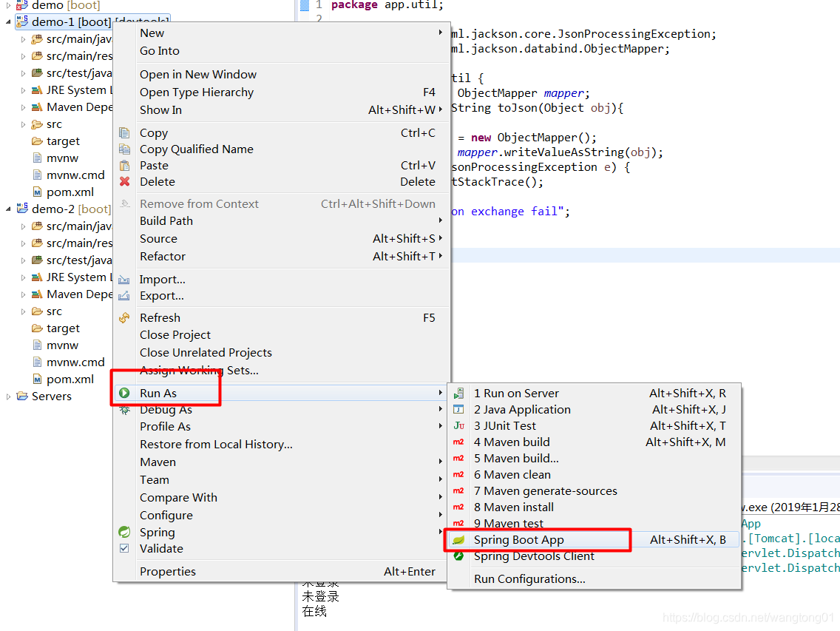Click the Run on Server icon
This screenshot has height=631, width=840.
pos(458,394)
